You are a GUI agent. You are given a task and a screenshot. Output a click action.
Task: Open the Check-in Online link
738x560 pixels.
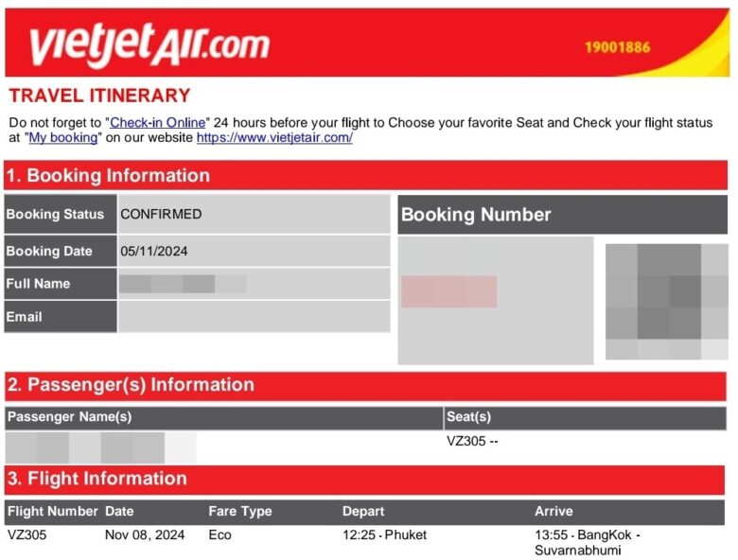158,123
